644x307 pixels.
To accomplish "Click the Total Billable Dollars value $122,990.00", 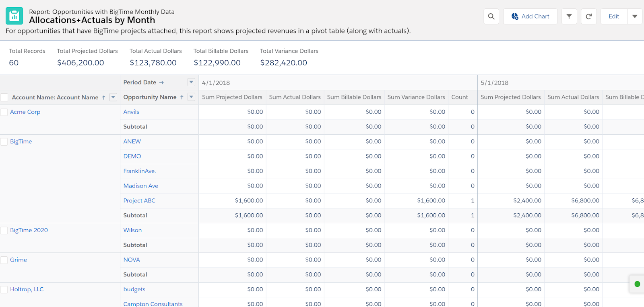I will (x=217, y=63).
